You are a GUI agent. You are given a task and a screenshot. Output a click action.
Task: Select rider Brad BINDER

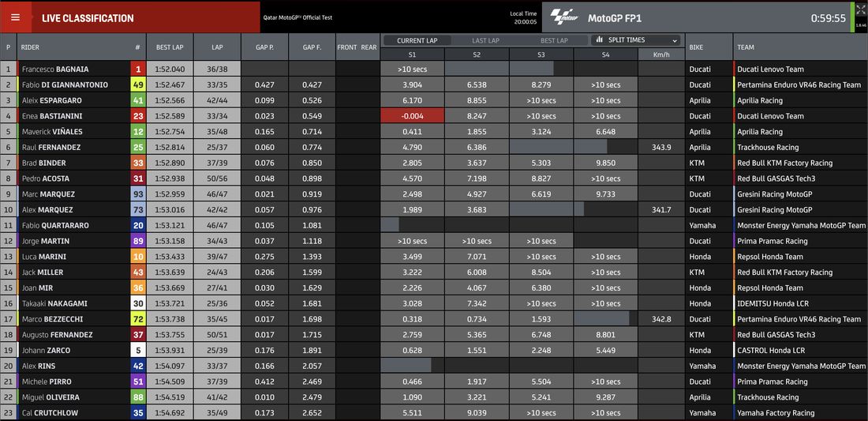(43, 163)
